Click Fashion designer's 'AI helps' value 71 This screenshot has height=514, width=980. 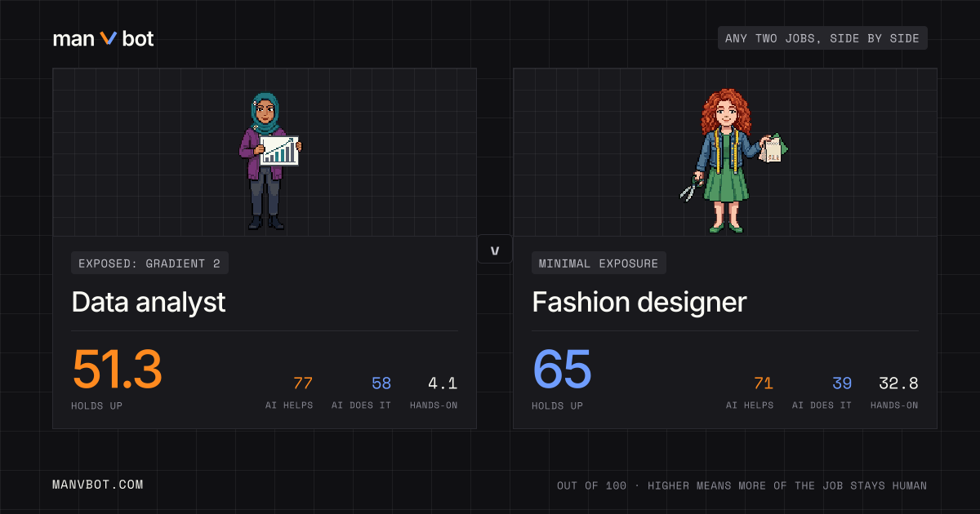(764, 383)
